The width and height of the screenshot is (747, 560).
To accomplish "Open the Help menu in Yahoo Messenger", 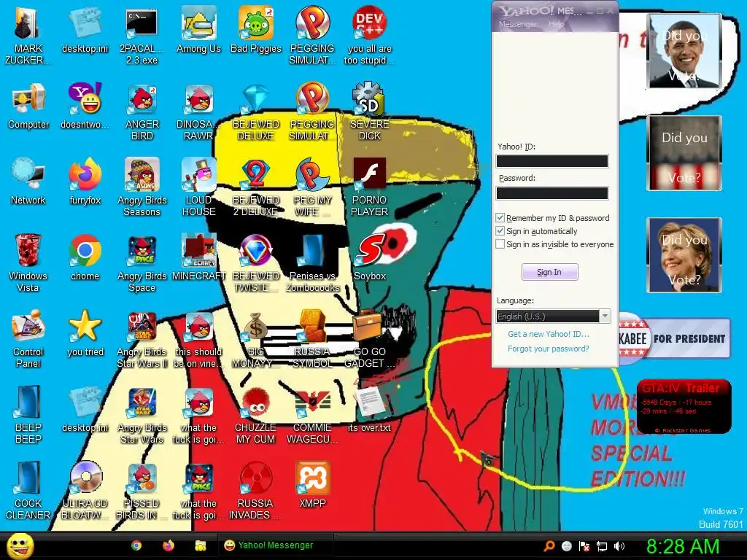I will 556,24.
